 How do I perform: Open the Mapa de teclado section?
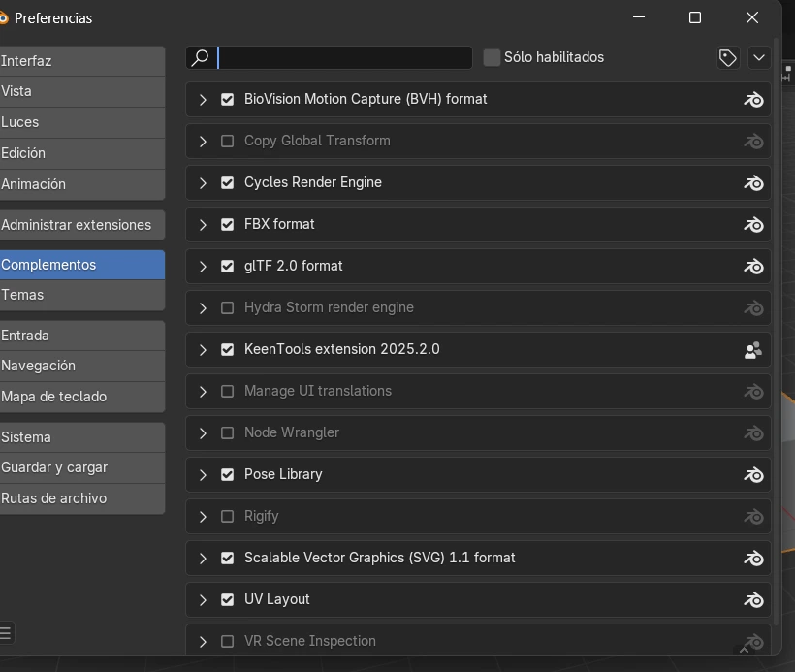[82, 397]
